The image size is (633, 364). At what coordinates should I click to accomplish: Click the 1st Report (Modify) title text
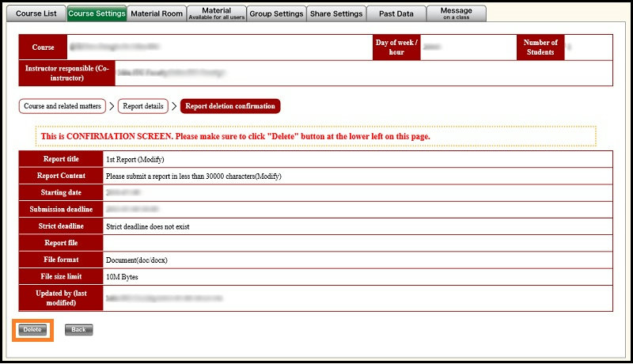click(135, 159)
